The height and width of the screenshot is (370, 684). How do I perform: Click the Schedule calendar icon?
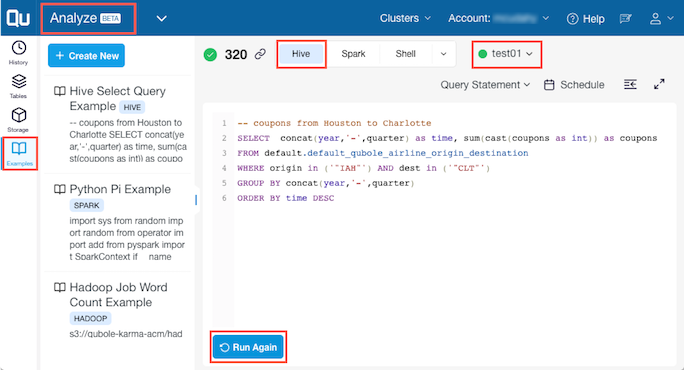(x=549, y=85)
